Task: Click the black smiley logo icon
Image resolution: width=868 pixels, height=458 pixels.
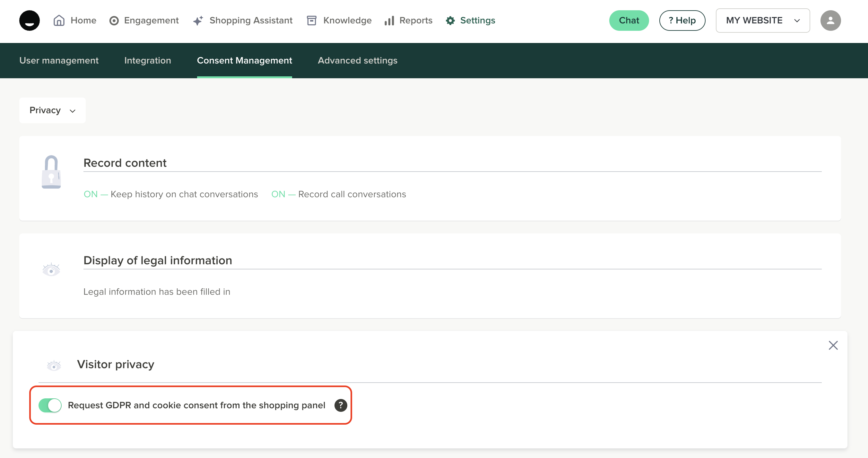Action: click(x=29, y=21)
